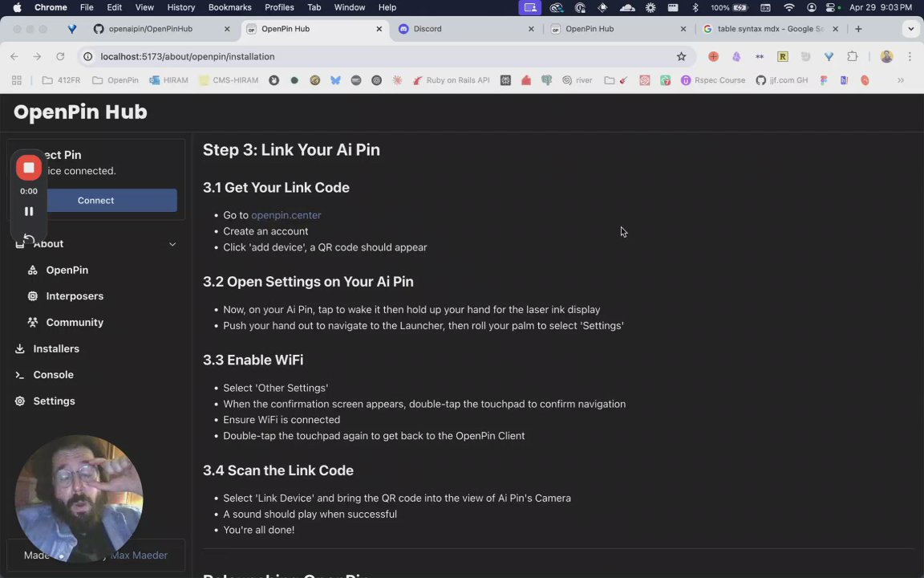Restart recording with the undo arrow icon
Image resolution: width=924 pixels, height=578 pixels.
tap(28, 239)
